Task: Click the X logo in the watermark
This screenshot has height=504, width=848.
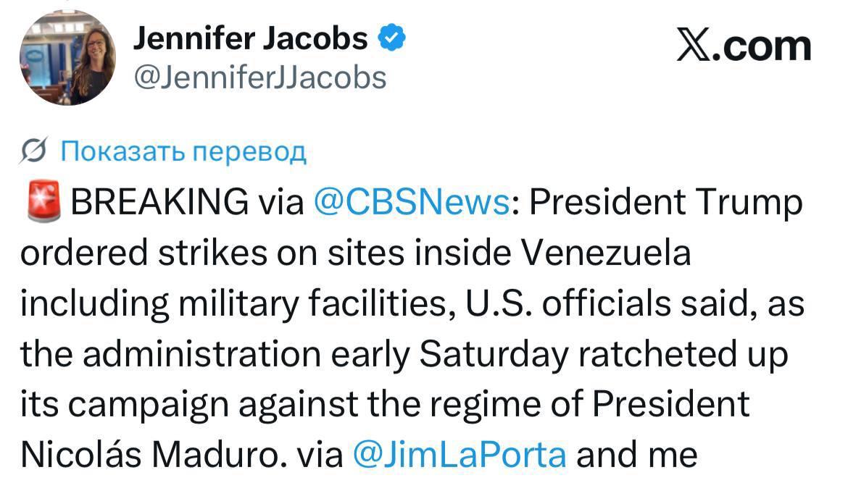Action: [694, 46]
